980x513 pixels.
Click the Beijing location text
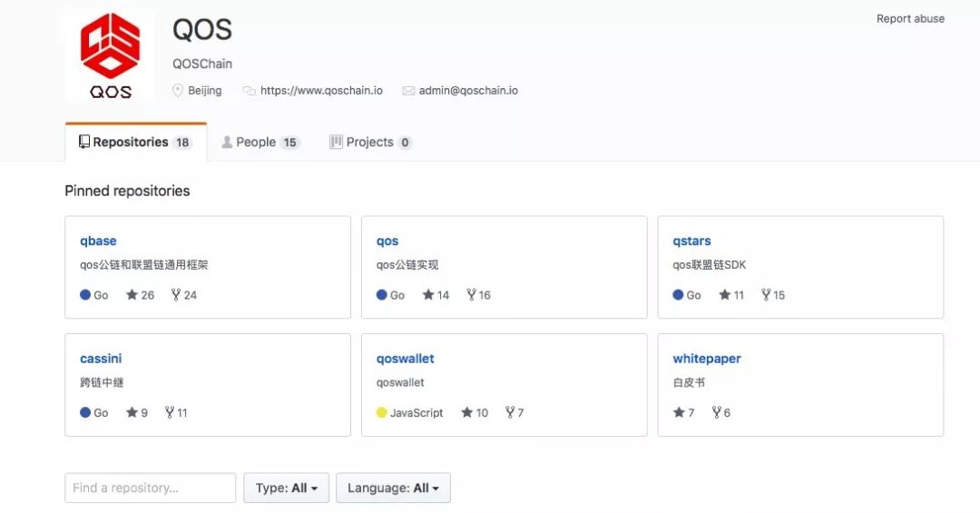coord(205,91)
